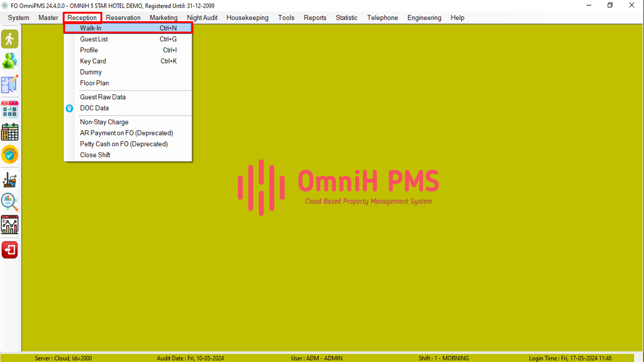Click the magnifier analytics icon
Viewport: 644px width, 362px height.
(10, 202)
